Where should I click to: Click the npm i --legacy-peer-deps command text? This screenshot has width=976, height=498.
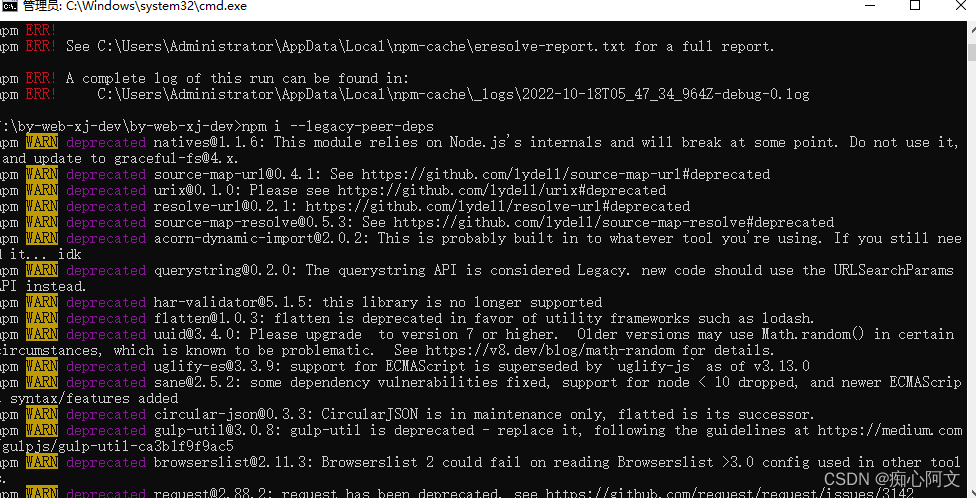(x=337, y=126)
